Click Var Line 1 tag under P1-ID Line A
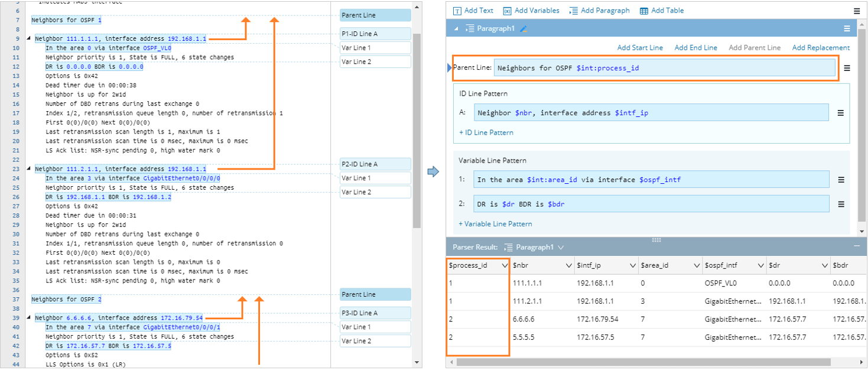This screenshot has width=868, height=370. click(375, 48)
